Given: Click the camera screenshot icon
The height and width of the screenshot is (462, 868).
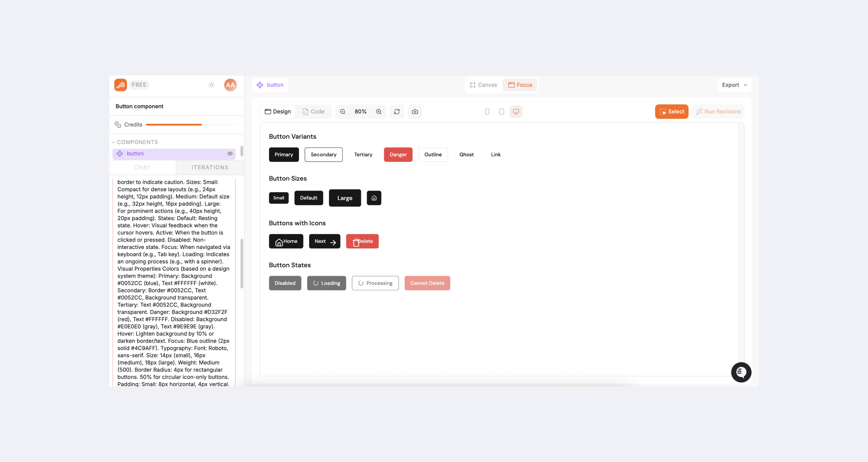Looking at the screenshot, I should pos(415,112).
